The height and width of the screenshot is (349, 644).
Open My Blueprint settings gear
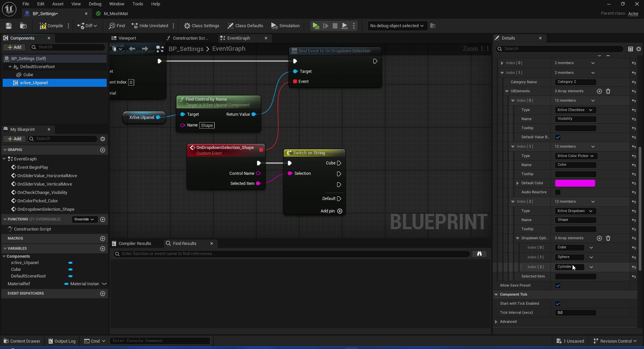pyautogui.click(x=103, y=139)
